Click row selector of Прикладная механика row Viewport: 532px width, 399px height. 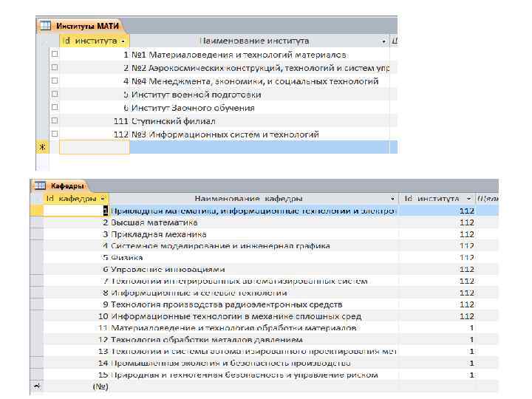pyautogui.click(x=37, y=234)
